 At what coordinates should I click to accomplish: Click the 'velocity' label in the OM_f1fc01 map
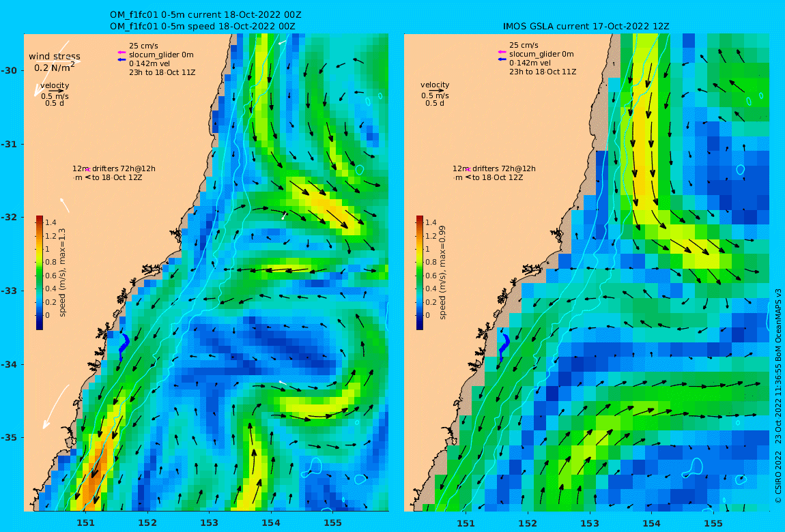55,85
